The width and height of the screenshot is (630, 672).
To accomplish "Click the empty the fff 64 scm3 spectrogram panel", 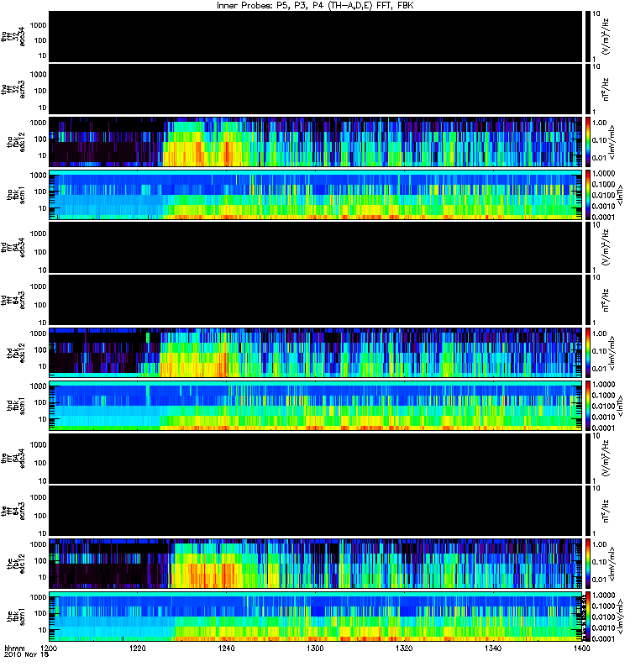I will click(x=316, y=511).
